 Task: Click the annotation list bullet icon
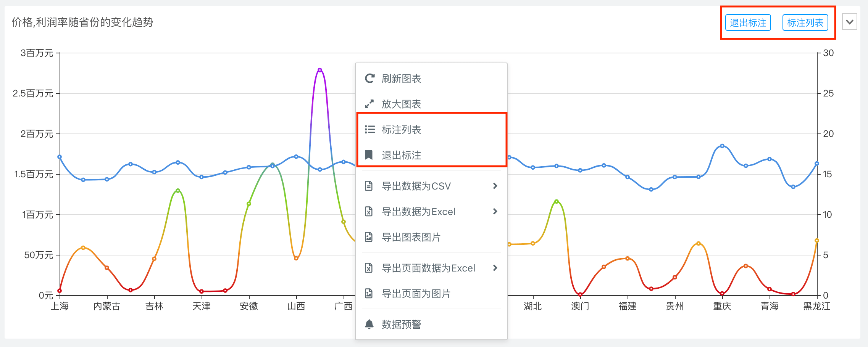point(369,130)
